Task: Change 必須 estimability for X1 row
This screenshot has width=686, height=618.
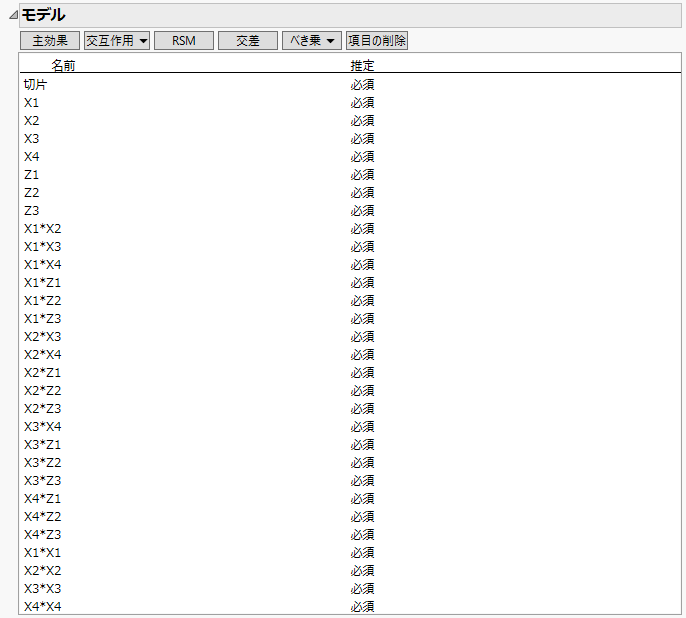Action: (362, 103)
